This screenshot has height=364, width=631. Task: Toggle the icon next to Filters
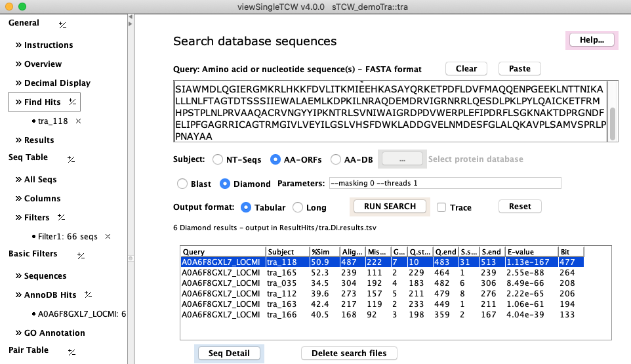(61, 217)
